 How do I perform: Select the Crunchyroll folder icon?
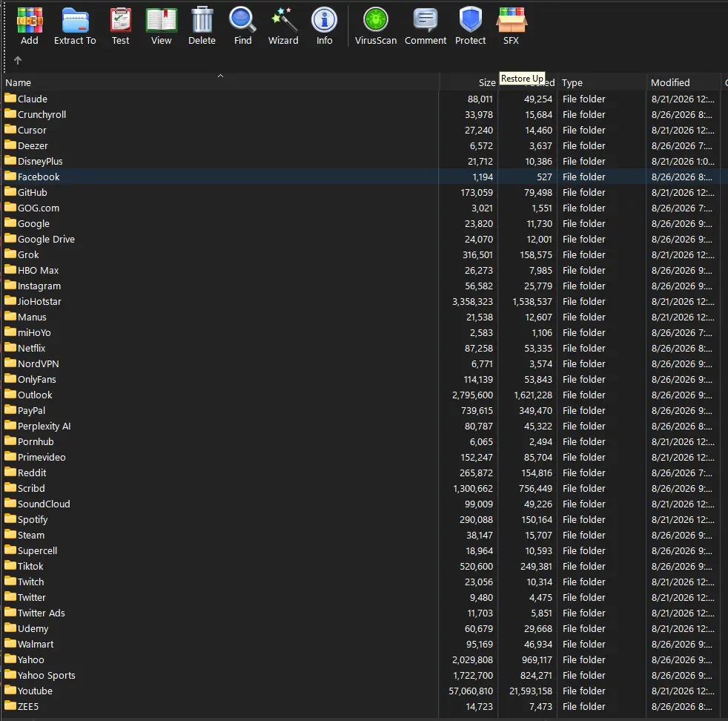[x=10, y=113]
